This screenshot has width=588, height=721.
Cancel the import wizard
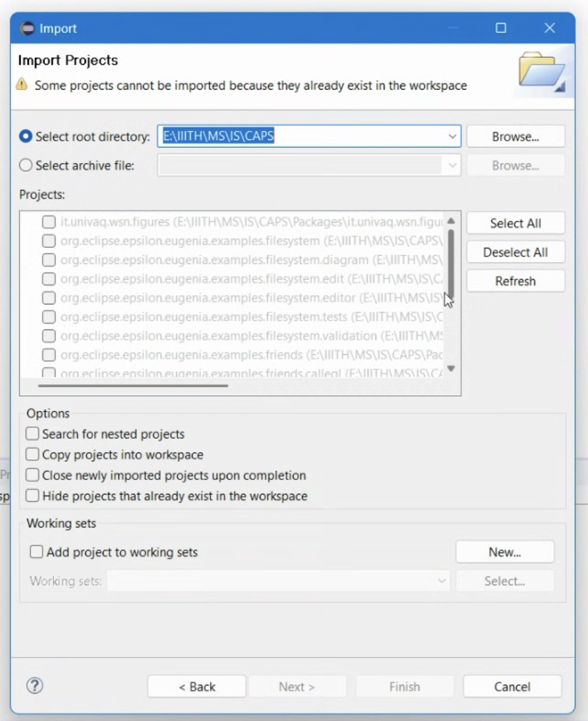point(512,686)
